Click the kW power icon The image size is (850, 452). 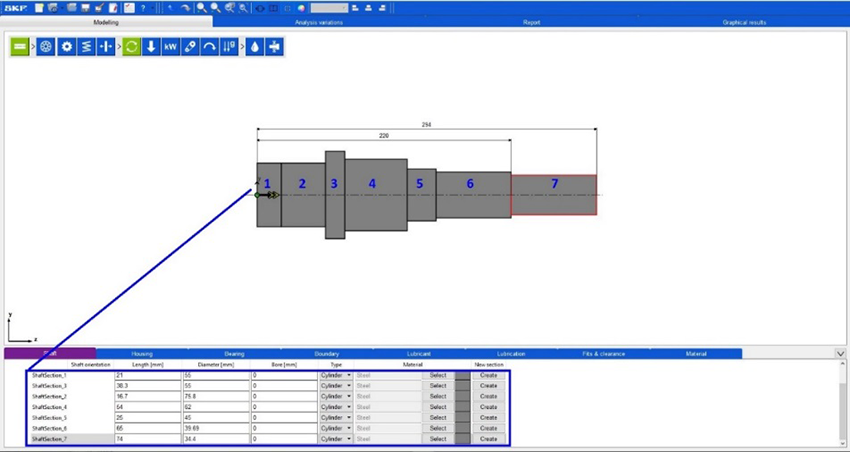coord(171,47)
